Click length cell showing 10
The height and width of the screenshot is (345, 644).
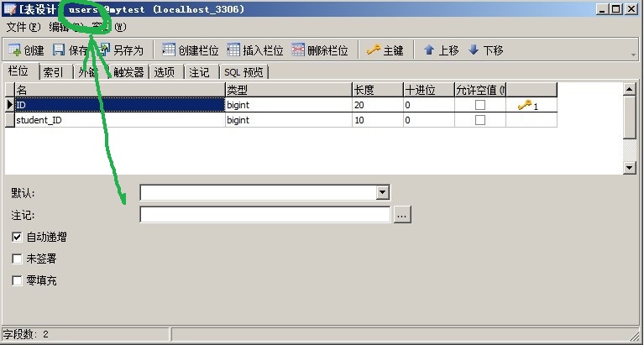378,120
